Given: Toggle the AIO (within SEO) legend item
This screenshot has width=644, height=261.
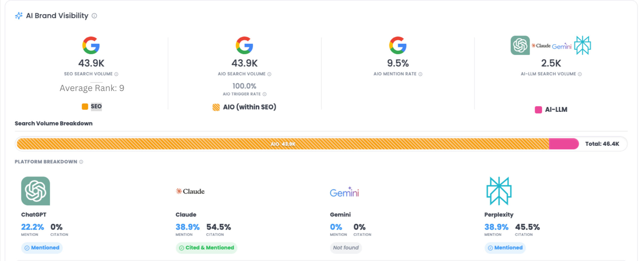Looking at the screenshot, I should coord(245,107).
